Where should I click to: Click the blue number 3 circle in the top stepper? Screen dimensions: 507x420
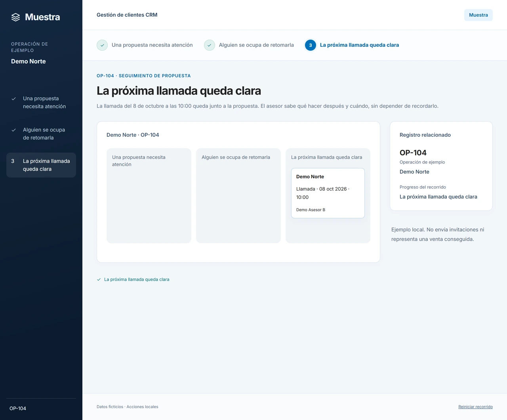point(311,45)
